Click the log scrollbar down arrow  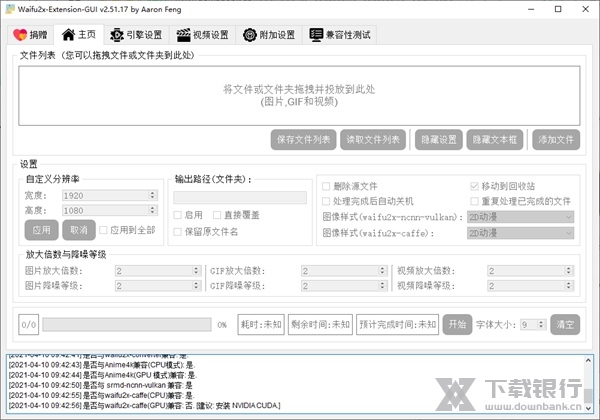(588, 408)
